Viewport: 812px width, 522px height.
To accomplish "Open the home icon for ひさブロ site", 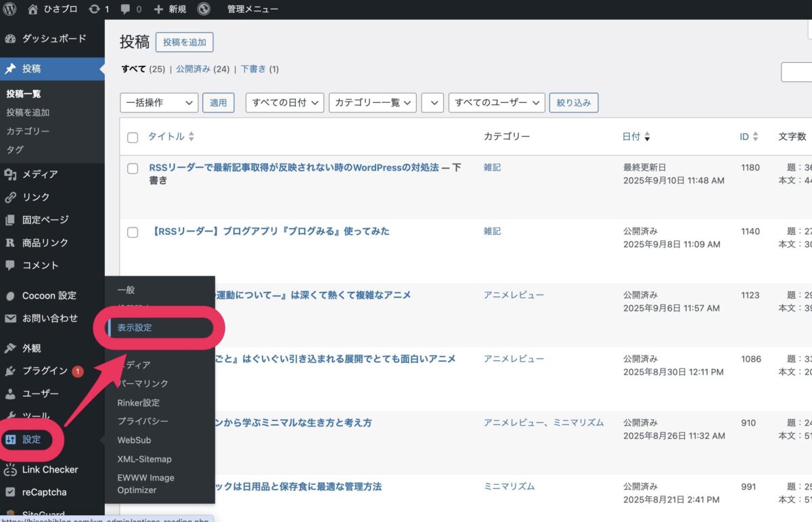I will (33, 9).
